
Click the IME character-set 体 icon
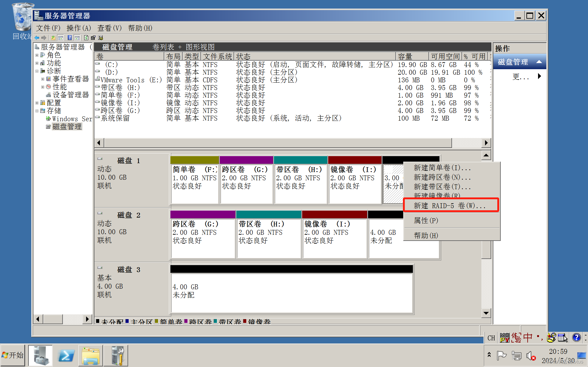click(x=516, y=338)
